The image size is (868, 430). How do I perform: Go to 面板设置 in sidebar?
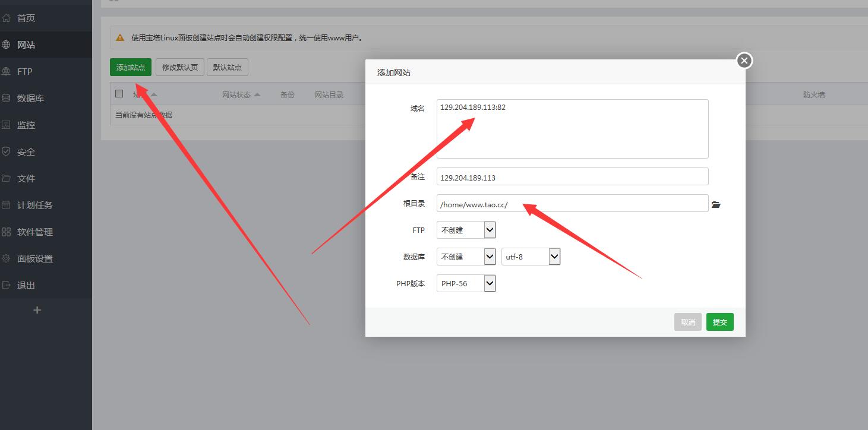click(x=35, y=258)
